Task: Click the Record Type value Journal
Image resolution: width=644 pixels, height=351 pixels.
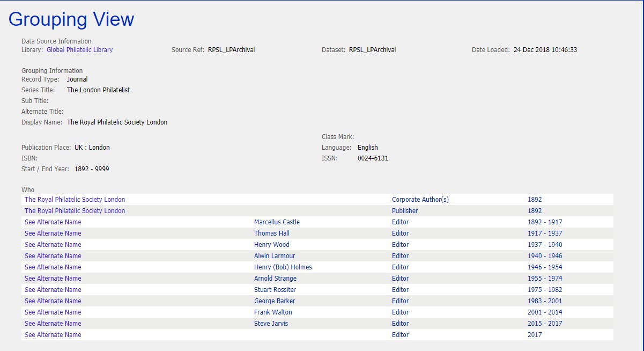Action: tap(77, 79)
